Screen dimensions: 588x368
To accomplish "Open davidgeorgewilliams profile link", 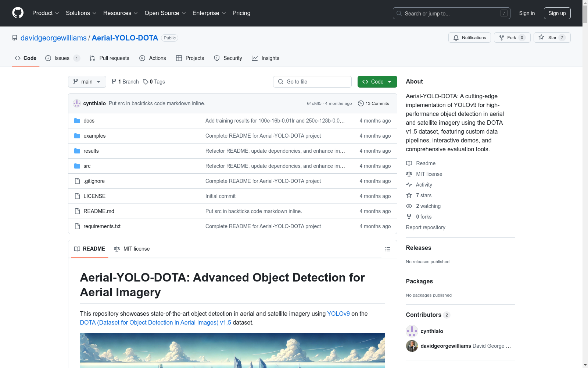I will 54,38.
